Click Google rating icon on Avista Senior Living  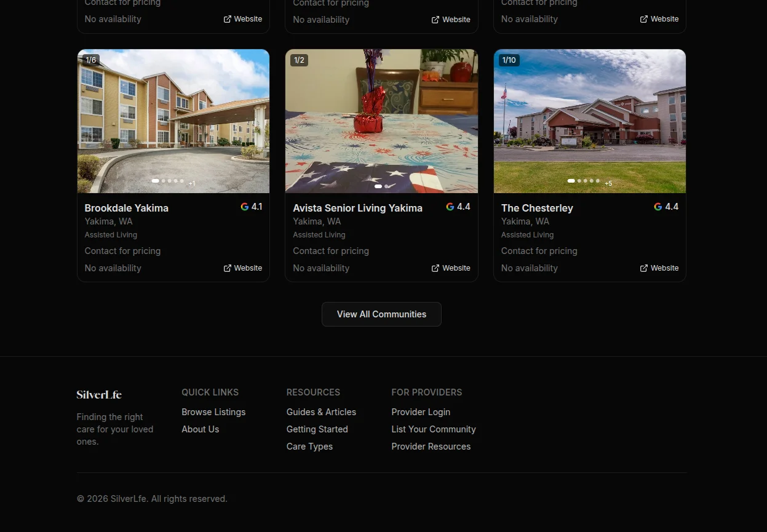[450, 207]
